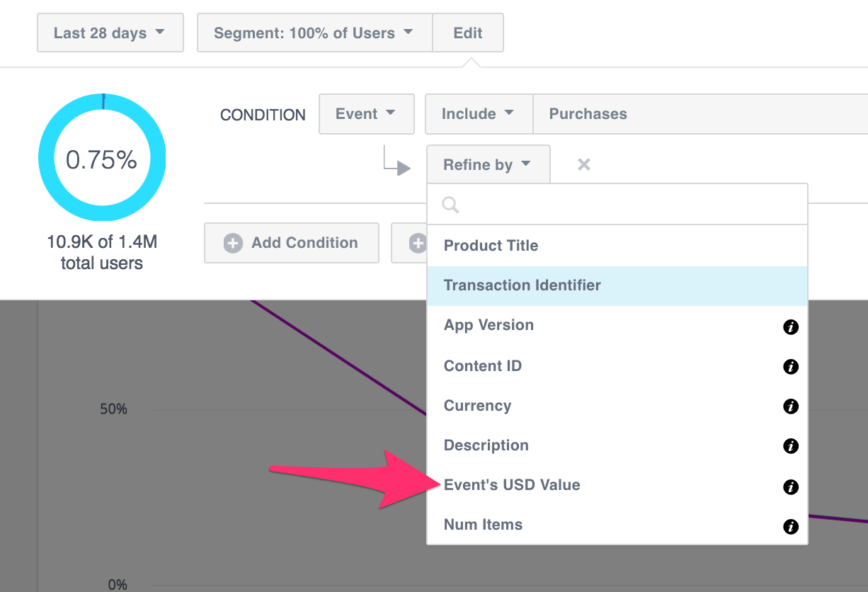Screen dimensions: 868x592
Task: Click info icon beside Num Items
Action: 791,527
